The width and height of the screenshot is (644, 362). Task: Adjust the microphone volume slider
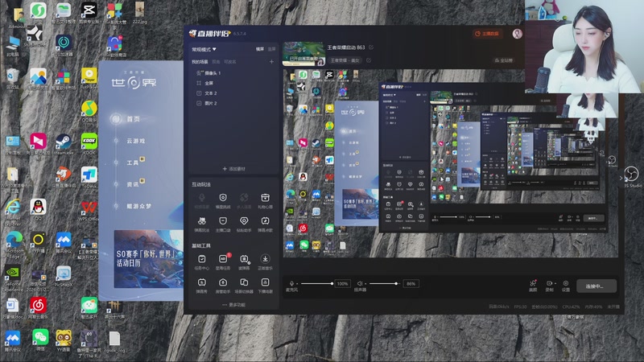316,284
